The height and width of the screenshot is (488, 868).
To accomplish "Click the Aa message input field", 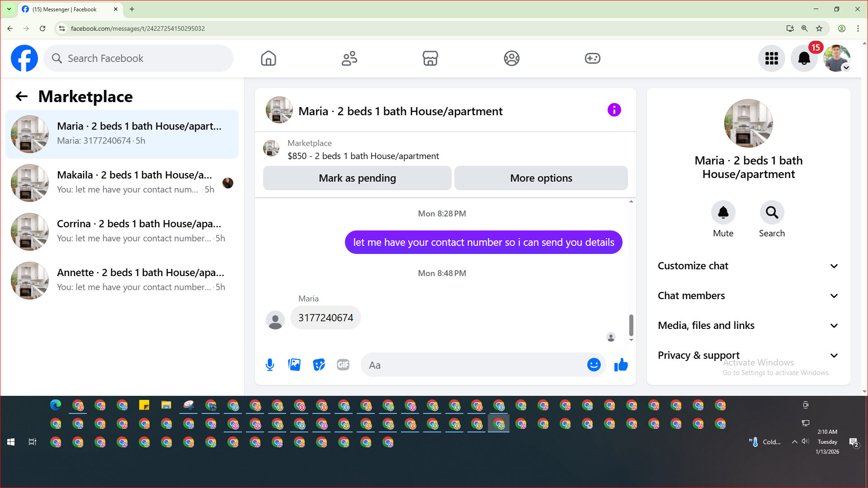I will pyautogui.click(x=475, y=365).
